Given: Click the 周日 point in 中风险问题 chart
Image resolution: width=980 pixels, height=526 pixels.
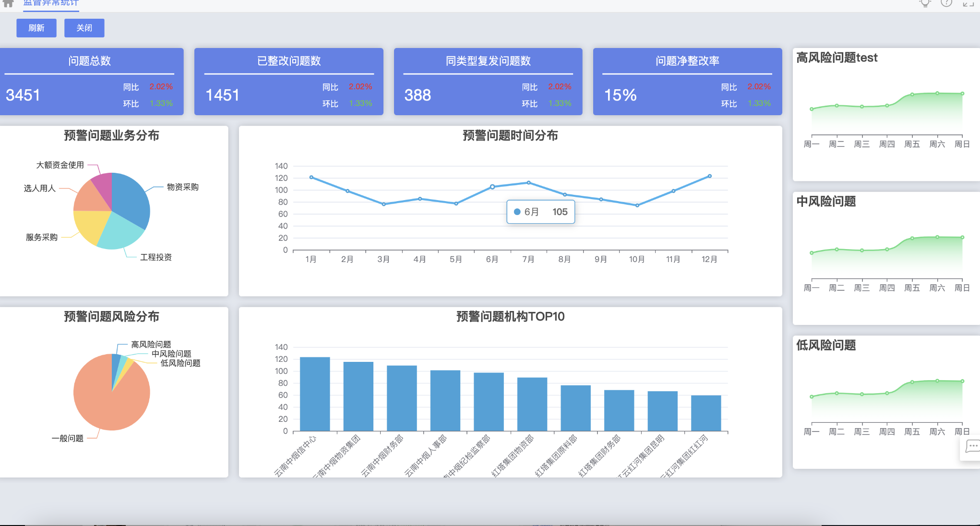Looking at the screenshot, I should click(x=962, y=237).
